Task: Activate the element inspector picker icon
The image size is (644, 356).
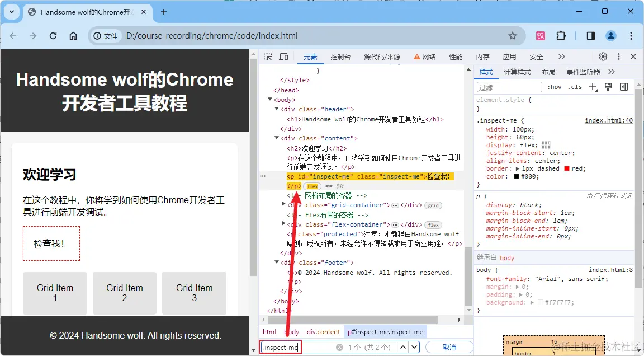Action: click(268, 57)
